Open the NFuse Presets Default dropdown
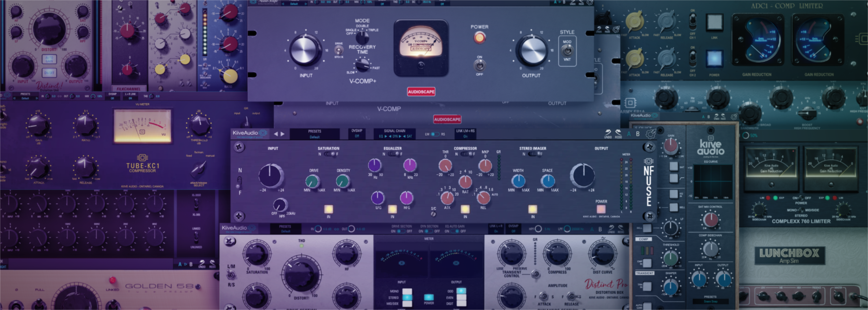The width and height of the screenshot is (868, 310). pyautogui.click(x=314, y=134)
